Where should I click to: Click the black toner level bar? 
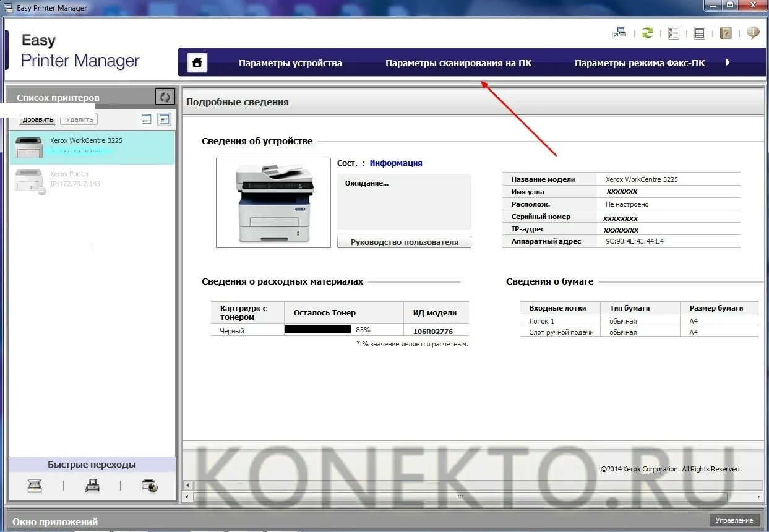coord(317,330)
